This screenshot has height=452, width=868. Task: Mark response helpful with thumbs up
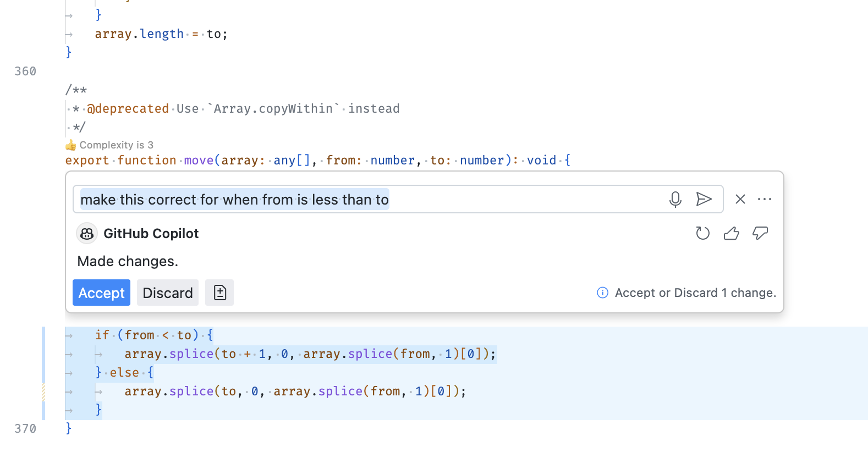click(x=731, y=234)
